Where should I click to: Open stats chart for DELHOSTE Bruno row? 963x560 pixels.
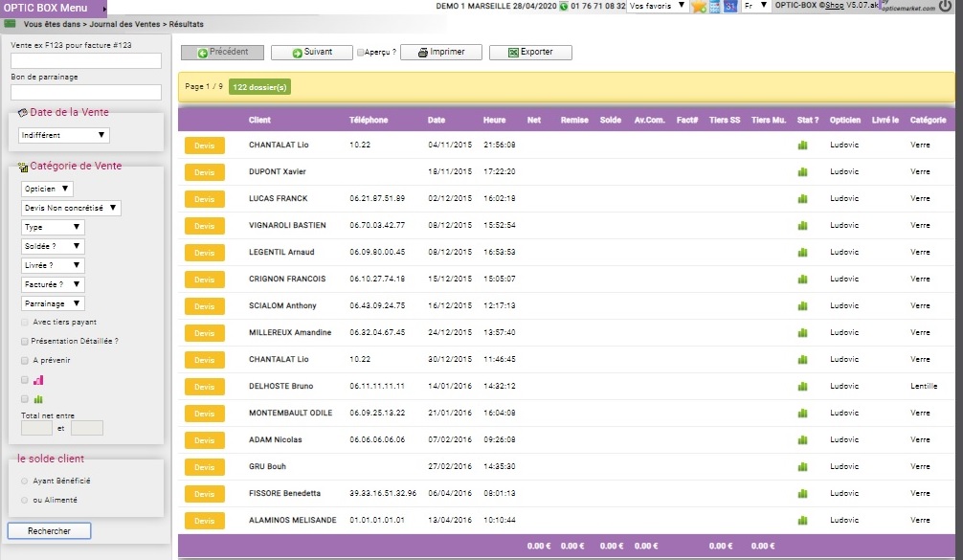click(x=802, y=386)
